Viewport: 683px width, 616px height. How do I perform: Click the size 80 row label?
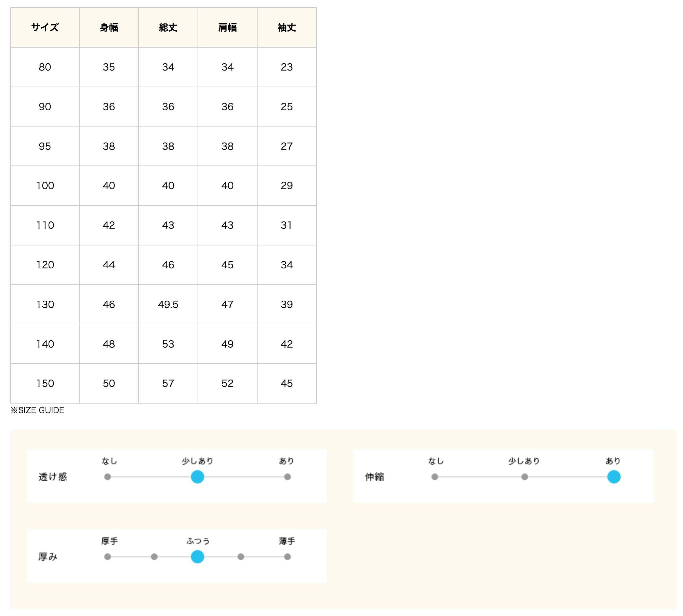click(x=45, y=67)
